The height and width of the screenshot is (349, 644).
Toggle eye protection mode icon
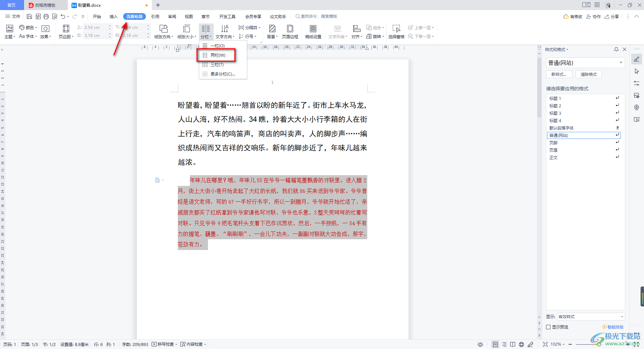pyautogui.click(x=480, y=344)
